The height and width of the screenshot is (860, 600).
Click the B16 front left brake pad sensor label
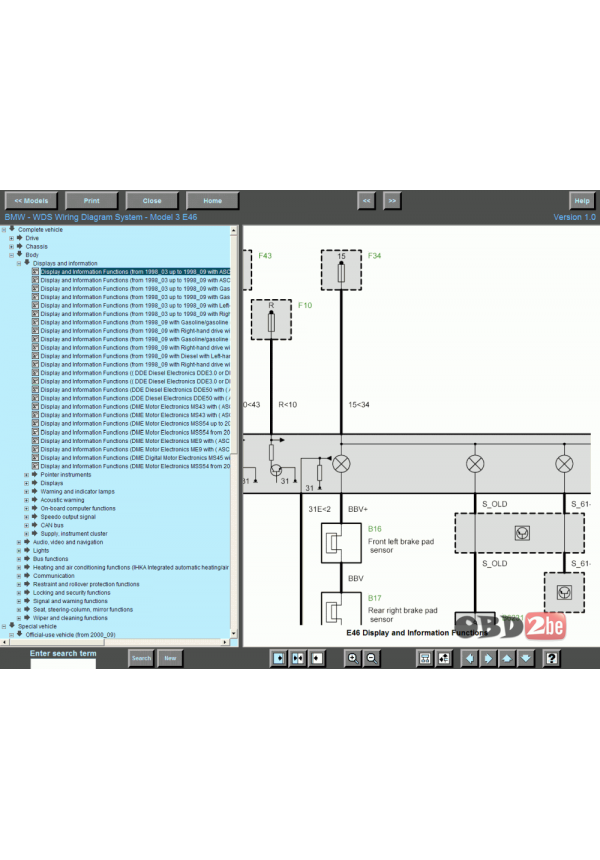tap(375, 529)
